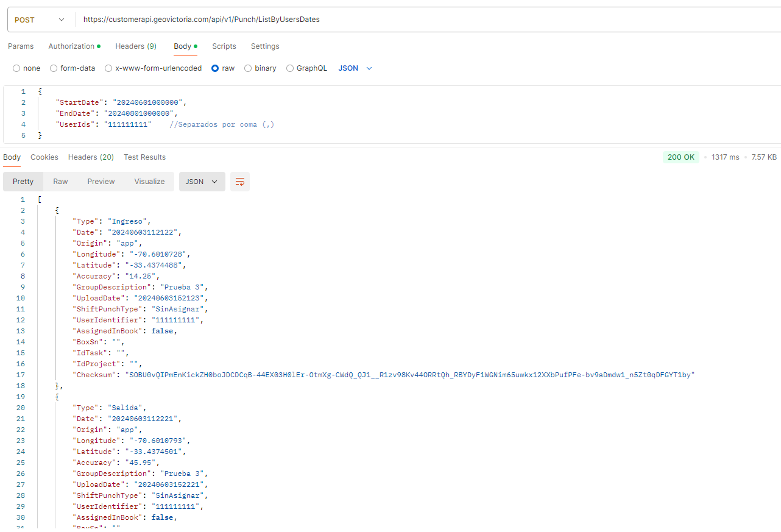Switch to the Scripts tab
Screen dimensions: 781x532
point(224,46)
